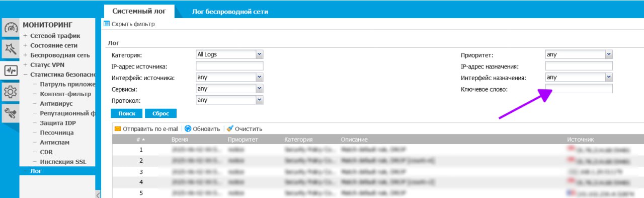Open Репутационный фильтр in the tree
This screenshot has height=198, width=644.
[x=67, y=113]
